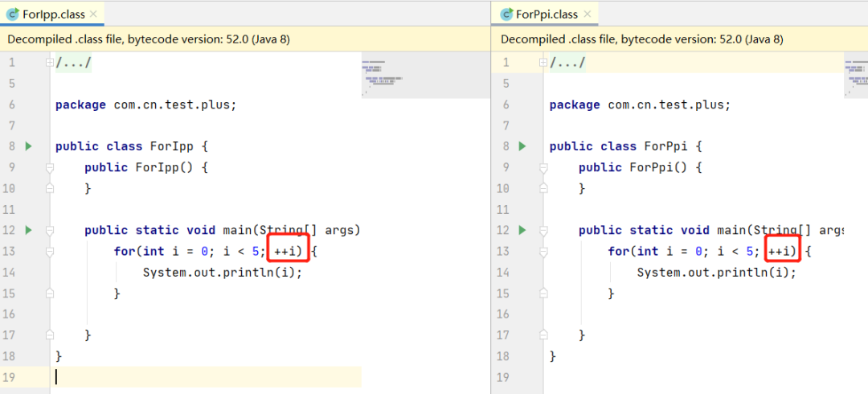The image size is (868, 394).
Task: Close the ForIpp.class tab
Action: (93, 14)
